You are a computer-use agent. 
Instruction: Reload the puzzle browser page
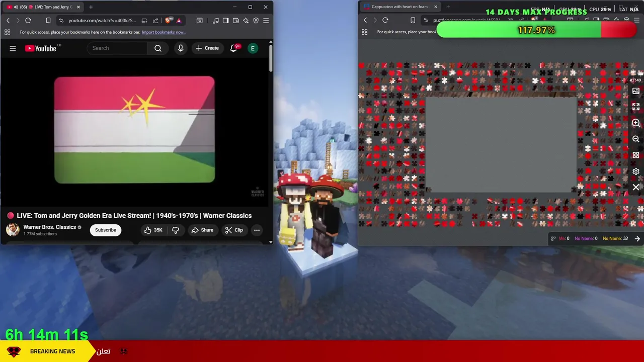(x=385, y=20)
